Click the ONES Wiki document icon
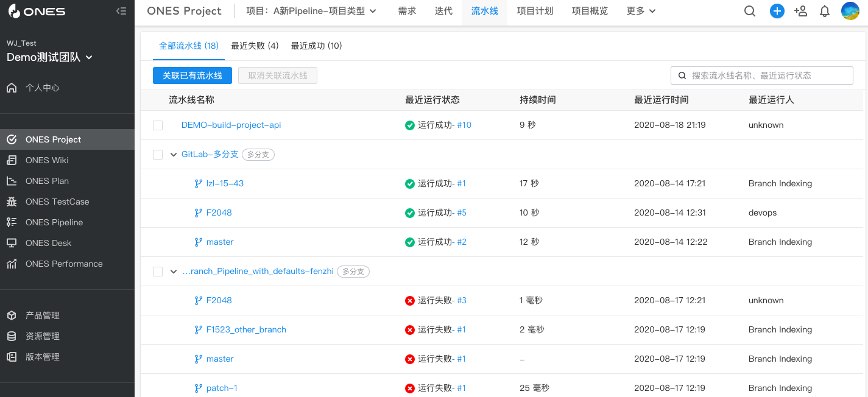The height and width of the screenshot is (397, 868). pos(12,160)
